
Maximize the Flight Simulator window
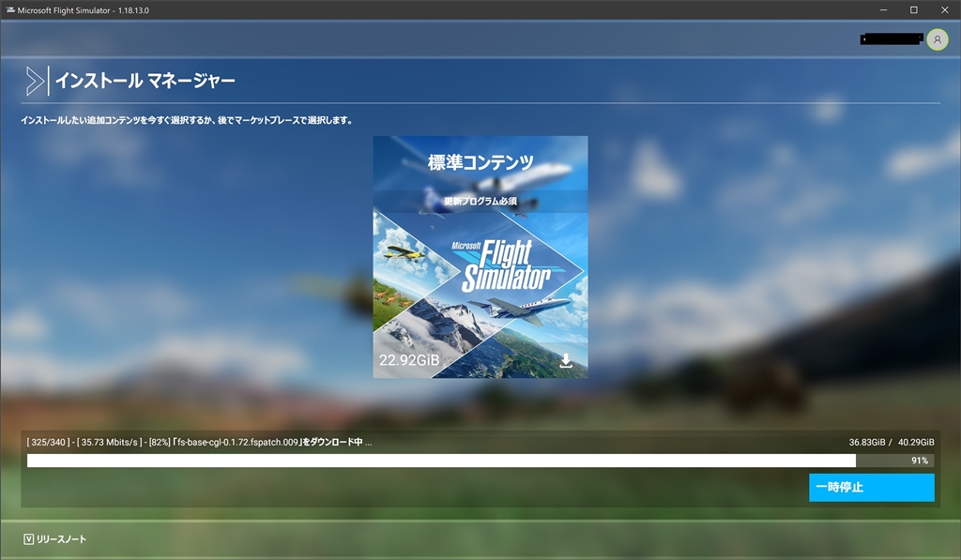[914, 9]
